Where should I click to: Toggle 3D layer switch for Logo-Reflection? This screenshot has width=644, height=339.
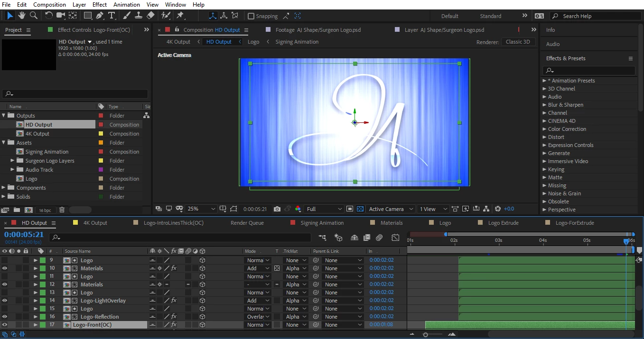point(202,317)
